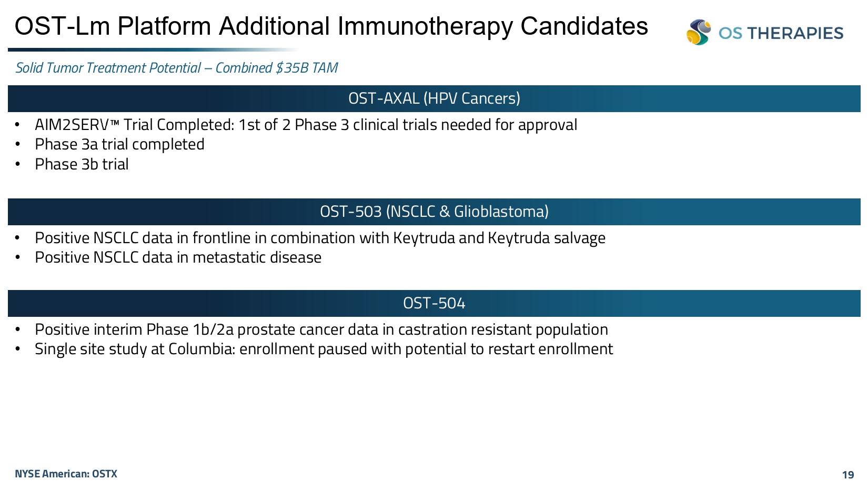Image resolution: width=868 pixels, height=490 pixels.
Task: Click the bullet dot before AIM2SERV line
Action: pyautogui.click(x=18, y=125)
